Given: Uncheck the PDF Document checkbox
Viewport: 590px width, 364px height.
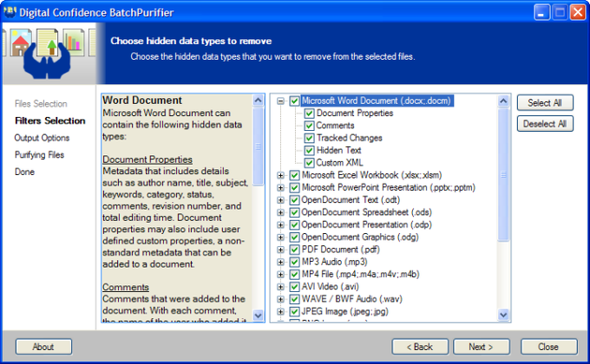Looking at the screenshot, I should (294, 250).
